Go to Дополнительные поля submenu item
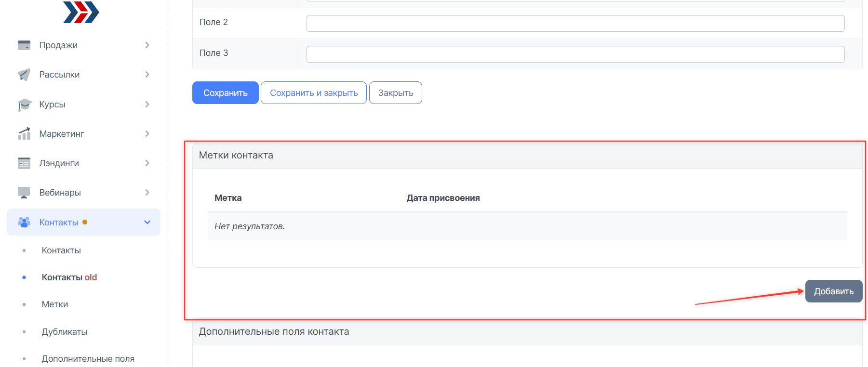This screenshot has height=367, width=868. pyautogui.click(x=88, y=359)
